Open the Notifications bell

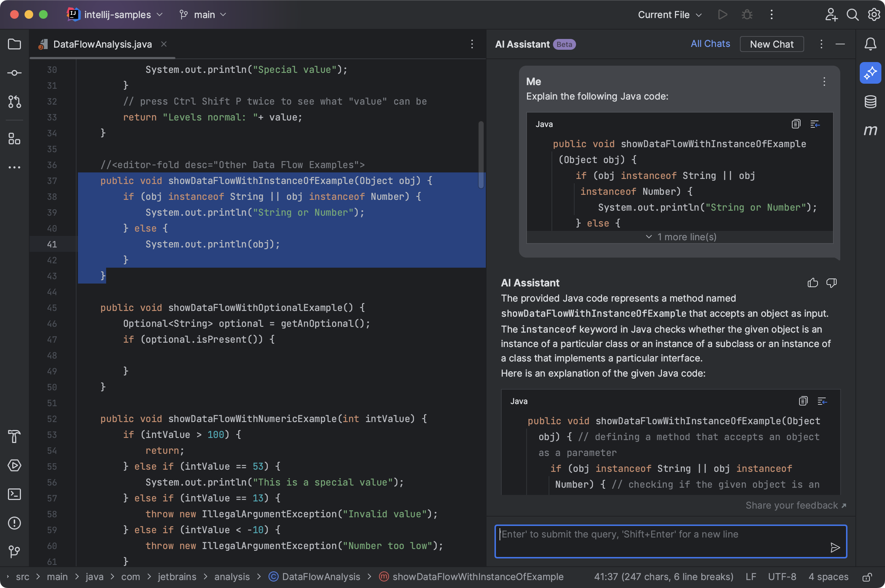point(870,44)
